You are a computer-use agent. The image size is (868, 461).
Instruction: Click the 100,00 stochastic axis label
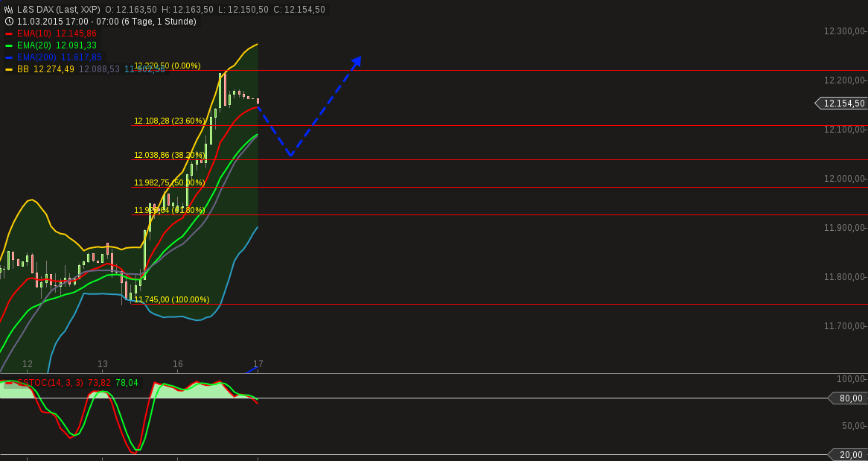coord(850,379)
